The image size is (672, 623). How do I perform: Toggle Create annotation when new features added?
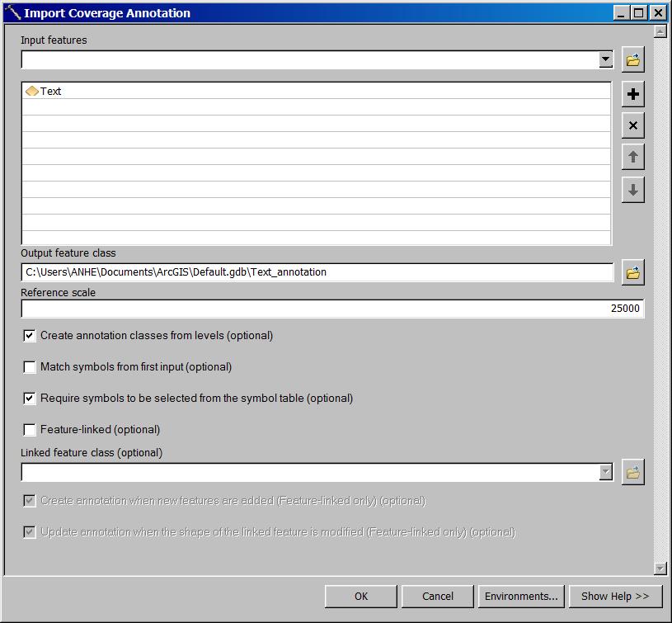coord(29,501)
